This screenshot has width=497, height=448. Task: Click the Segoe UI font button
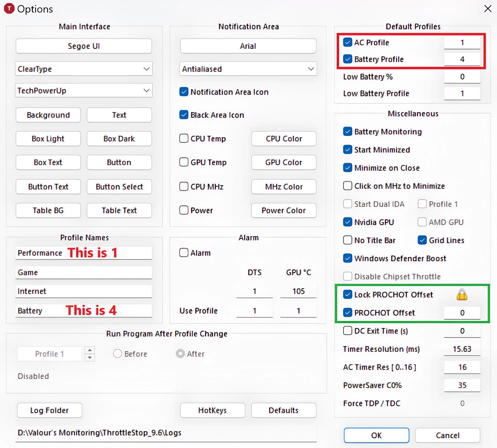point(84,46)
